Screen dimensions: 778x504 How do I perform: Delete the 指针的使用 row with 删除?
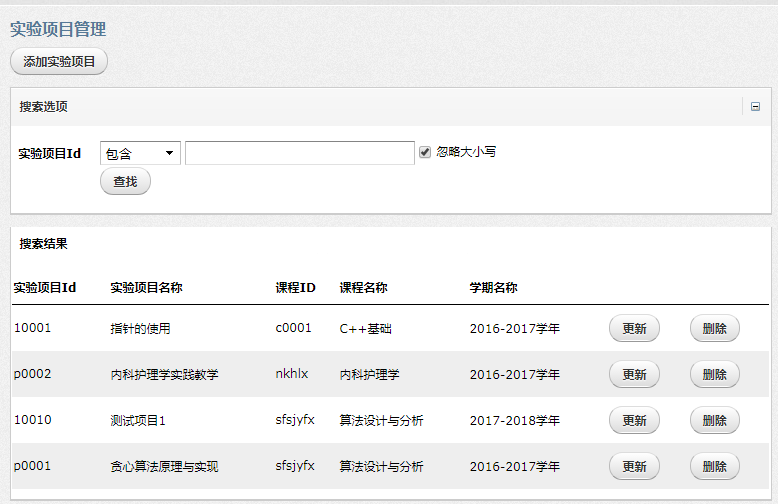pos(714,328)
